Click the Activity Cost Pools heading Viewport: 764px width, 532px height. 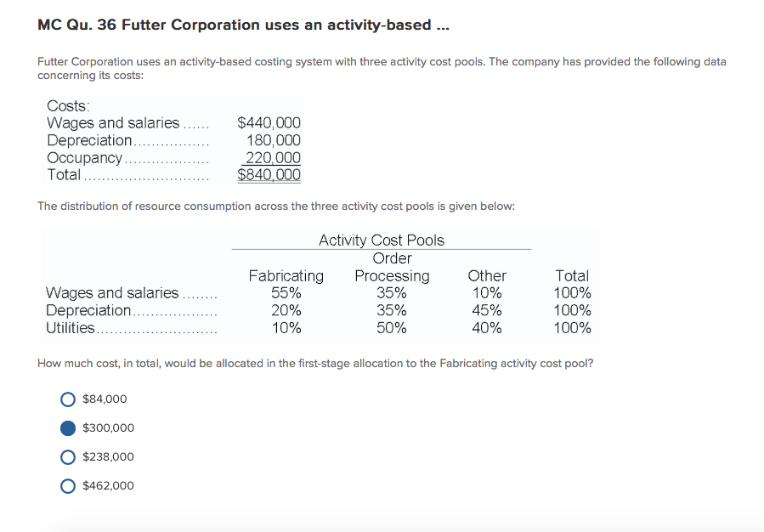coord(381,240)
